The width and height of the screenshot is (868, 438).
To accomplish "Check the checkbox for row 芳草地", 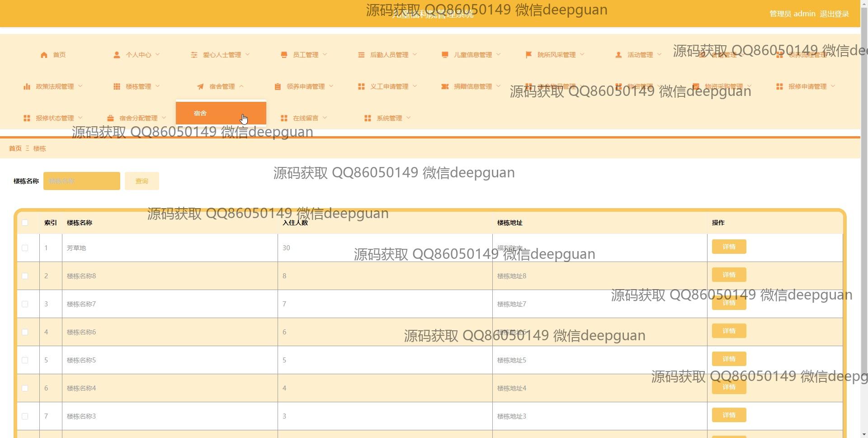I will click(25, 248).
